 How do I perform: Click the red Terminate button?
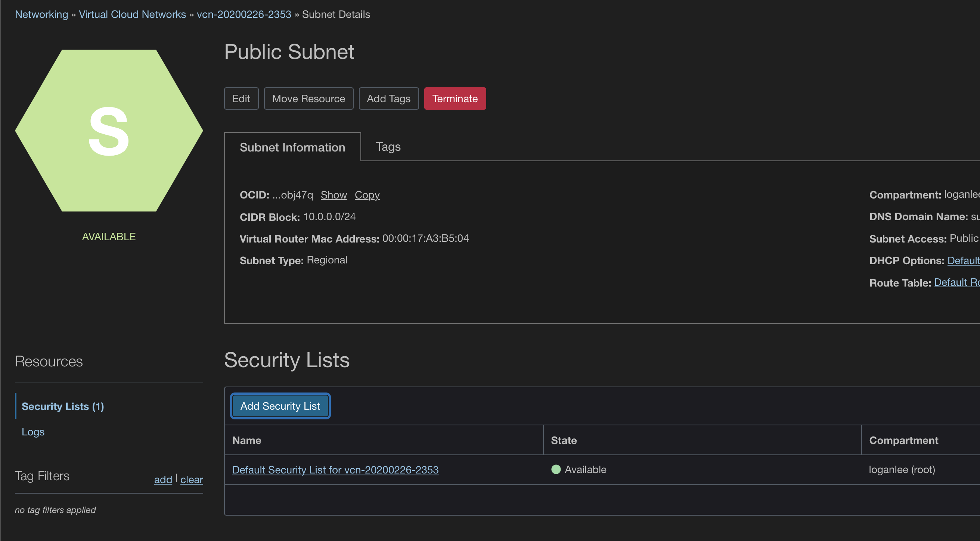[x=455, y=99]
